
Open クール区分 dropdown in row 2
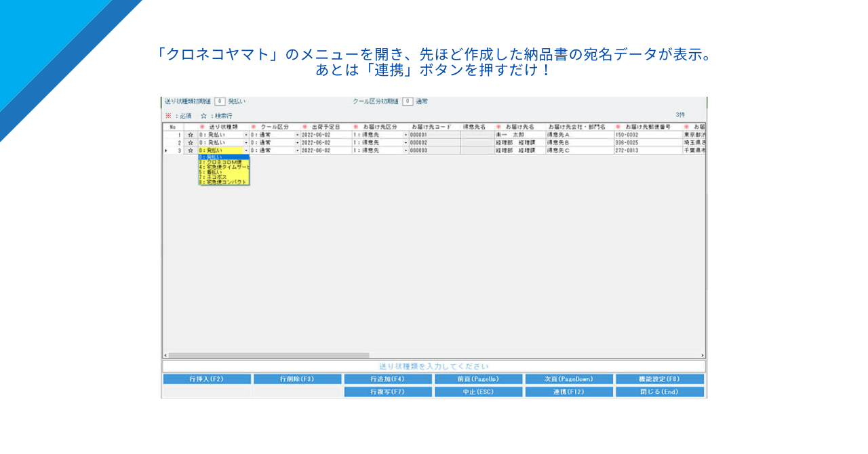point(297,143)
